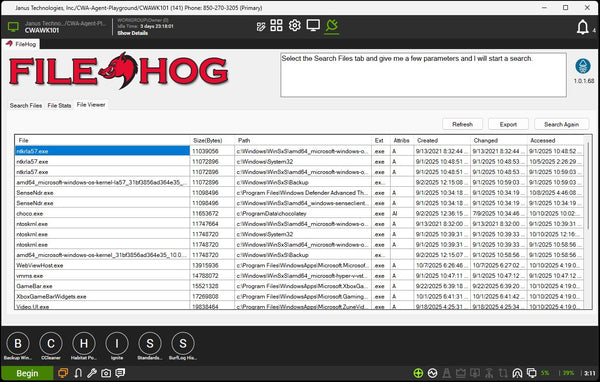
Task: Sort by the Attribs column header
Action: click(x=401, y=140)
